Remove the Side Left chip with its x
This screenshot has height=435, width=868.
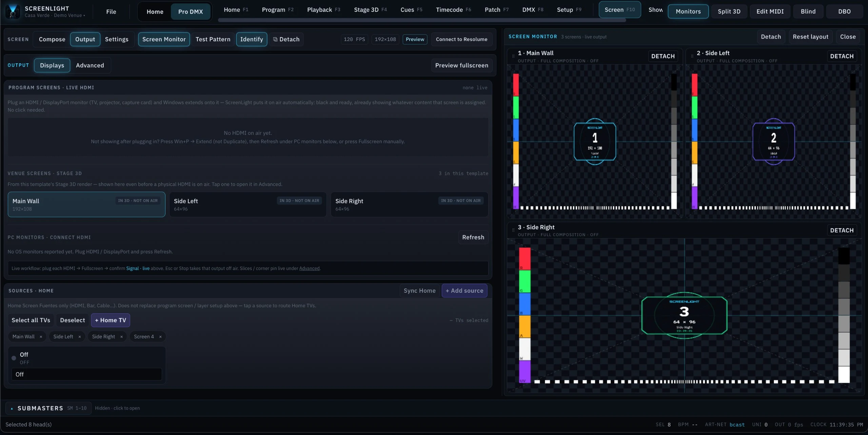point(80,337)
